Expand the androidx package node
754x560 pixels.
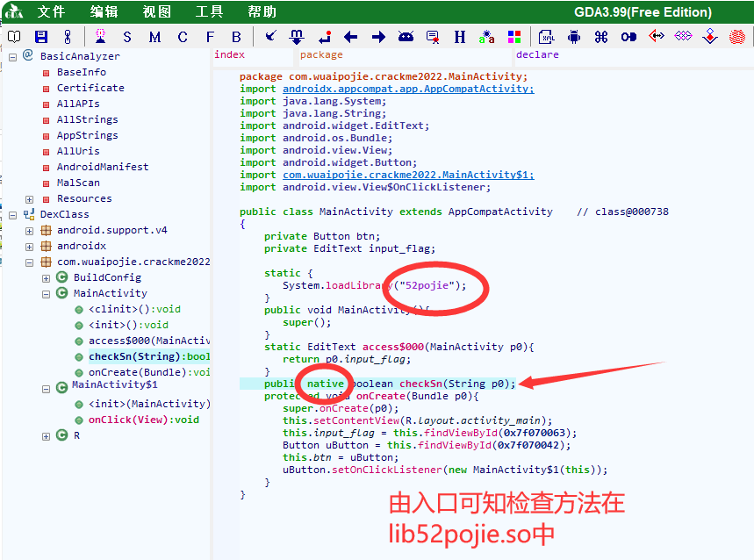[x=29, y=247]
